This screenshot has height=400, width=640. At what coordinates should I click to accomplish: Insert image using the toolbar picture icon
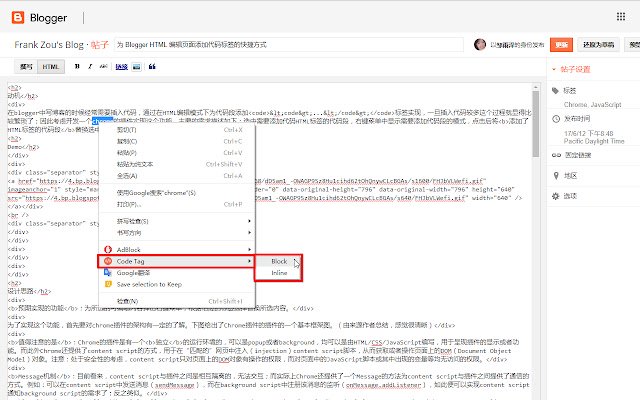(x=137, y=67)
